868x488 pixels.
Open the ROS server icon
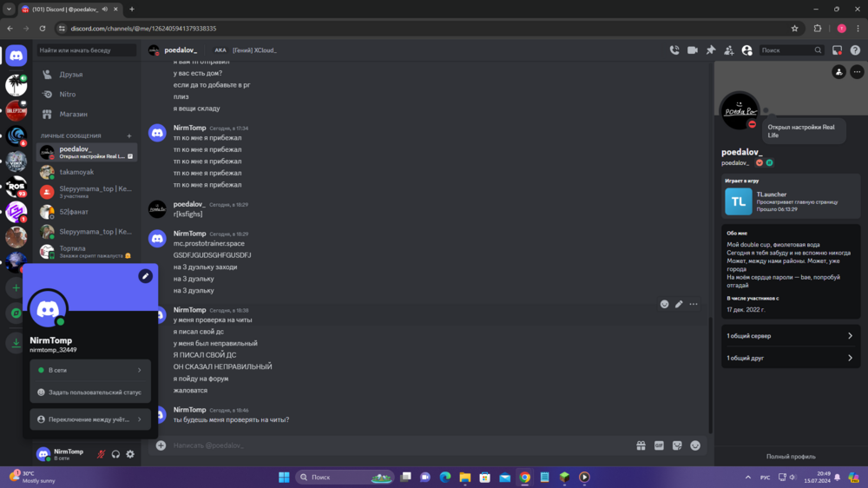pyautogui.click(x=16, y=186)
